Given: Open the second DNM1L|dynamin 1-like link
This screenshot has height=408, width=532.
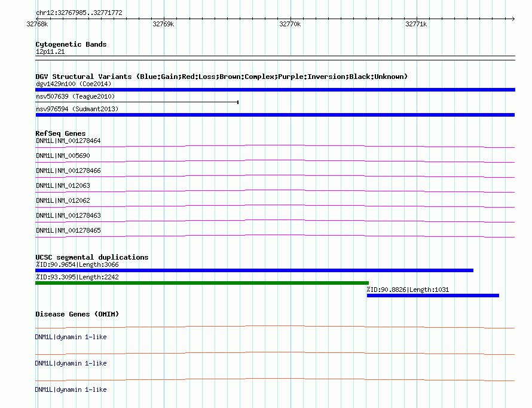Looking at the screenshot, I should (x=71, y=363).
